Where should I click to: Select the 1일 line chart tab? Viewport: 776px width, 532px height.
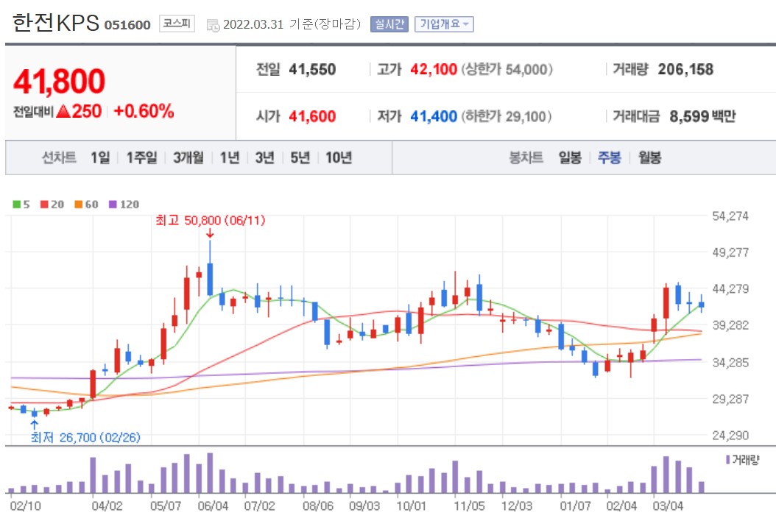pos(100,157)
